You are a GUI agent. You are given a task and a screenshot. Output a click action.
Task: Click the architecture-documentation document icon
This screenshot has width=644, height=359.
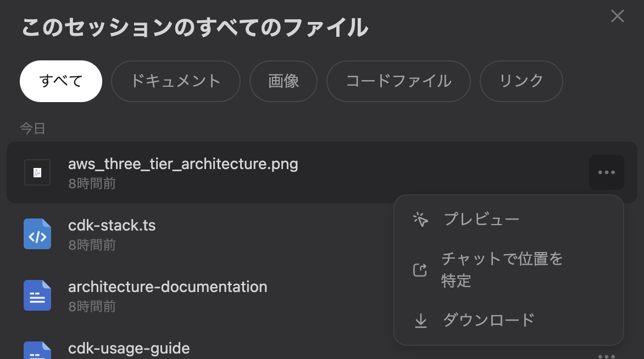pyautogui.click(x=37, y=295)
